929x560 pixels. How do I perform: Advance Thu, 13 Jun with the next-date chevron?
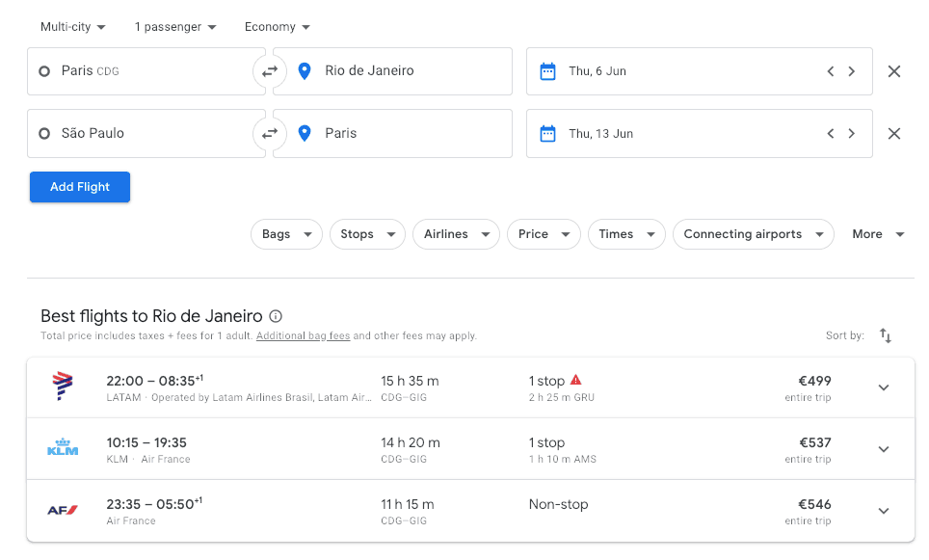(851, 133)
